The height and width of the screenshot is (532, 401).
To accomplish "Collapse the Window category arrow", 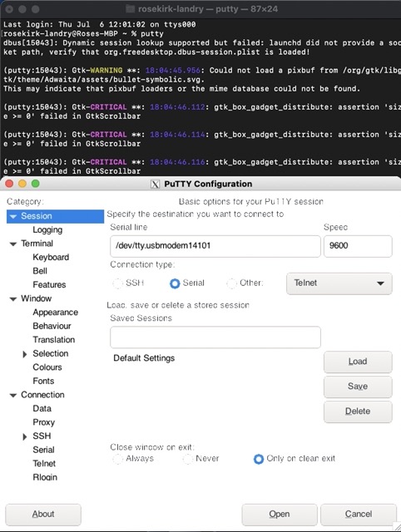I will [13, 299].
